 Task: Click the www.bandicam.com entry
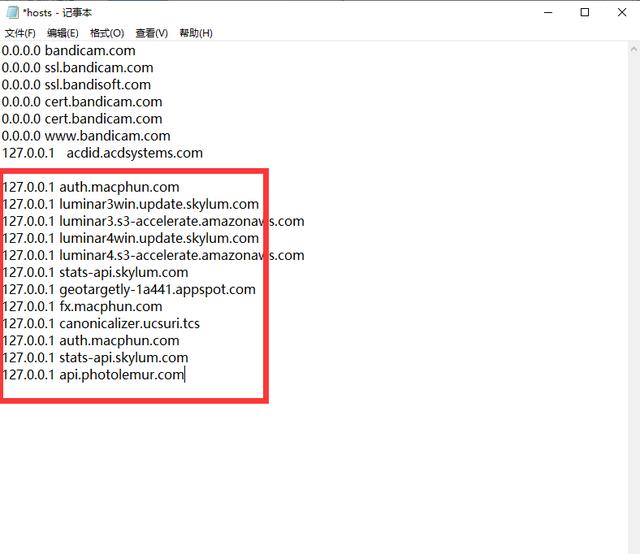(86, 136)
